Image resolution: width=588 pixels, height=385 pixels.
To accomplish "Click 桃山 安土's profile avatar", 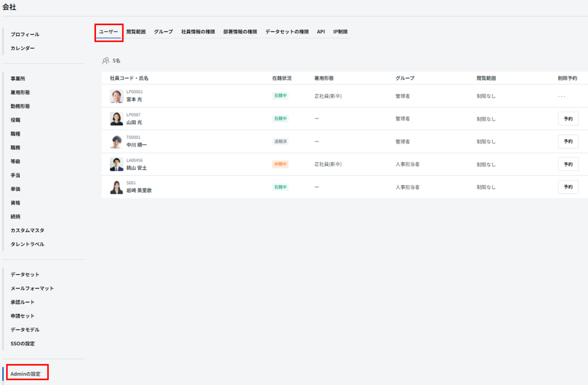I will 117,164.
